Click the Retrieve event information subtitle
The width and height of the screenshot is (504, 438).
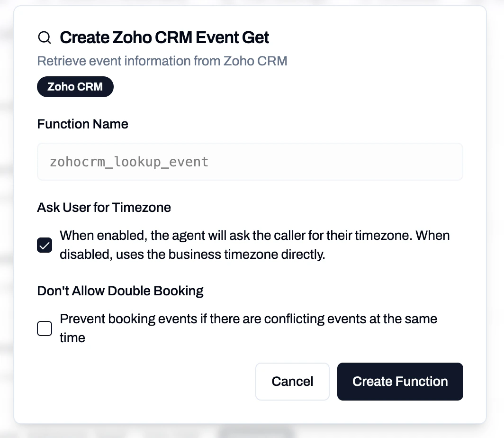162,61
